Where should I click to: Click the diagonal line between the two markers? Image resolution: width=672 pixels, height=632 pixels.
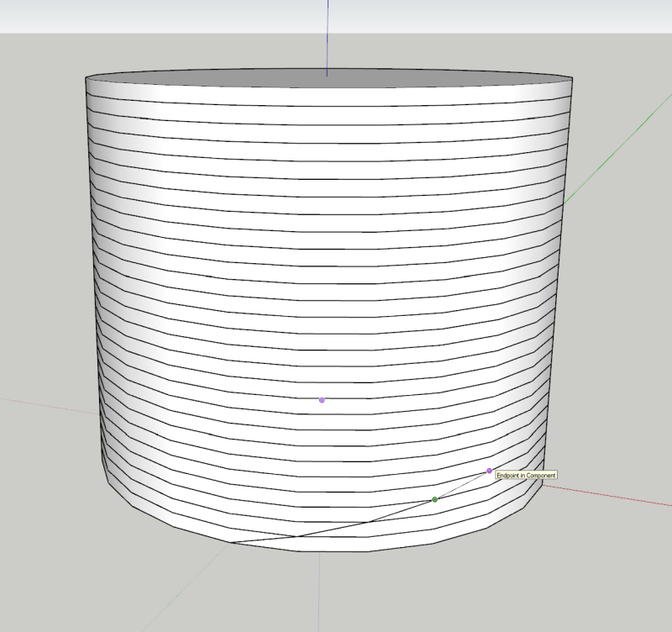pos(462,486)
